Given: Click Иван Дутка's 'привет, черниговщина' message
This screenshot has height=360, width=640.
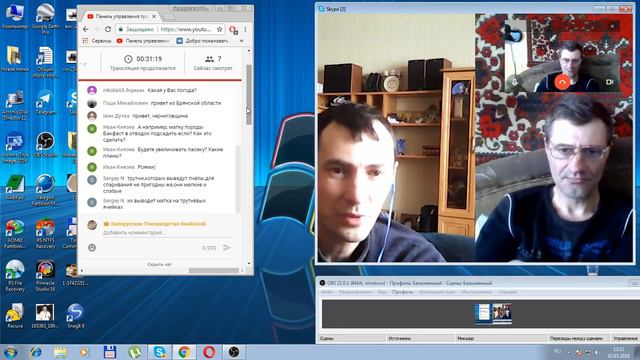Looking at the screenshot, I should (160, 116).
